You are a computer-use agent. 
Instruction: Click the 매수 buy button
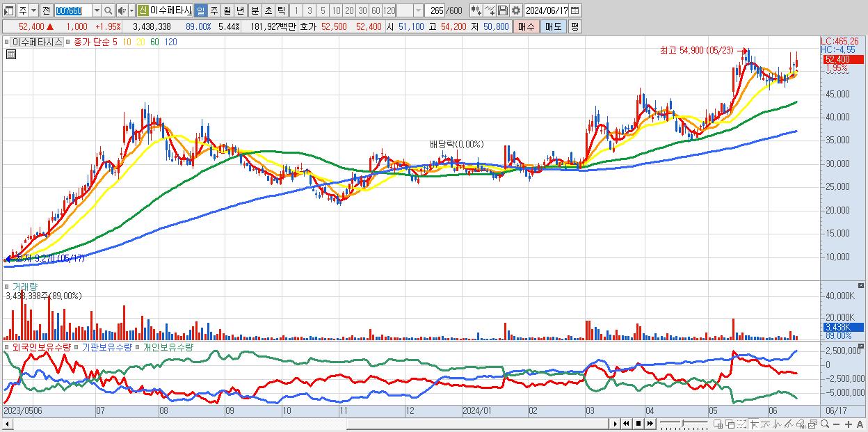527,26
